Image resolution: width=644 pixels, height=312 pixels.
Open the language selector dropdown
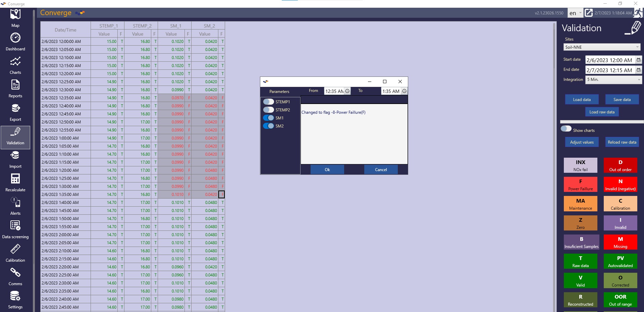[575, 13]
